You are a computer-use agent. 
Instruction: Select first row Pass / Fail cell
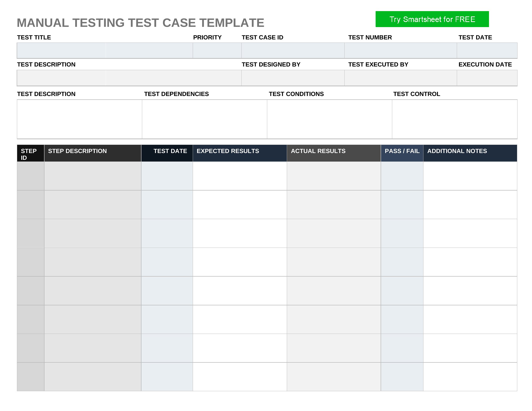(402, 176)
